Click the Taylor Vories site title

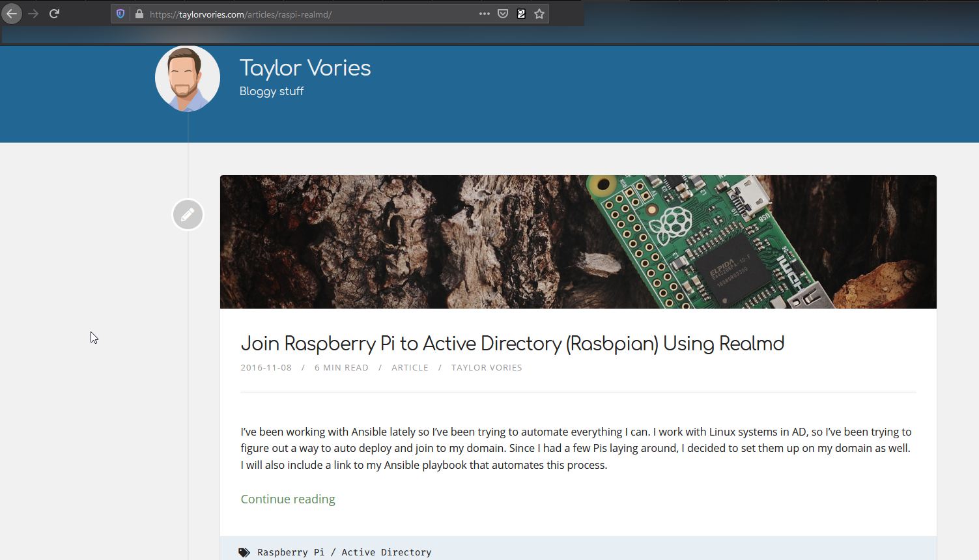click(x=305, y=68)
